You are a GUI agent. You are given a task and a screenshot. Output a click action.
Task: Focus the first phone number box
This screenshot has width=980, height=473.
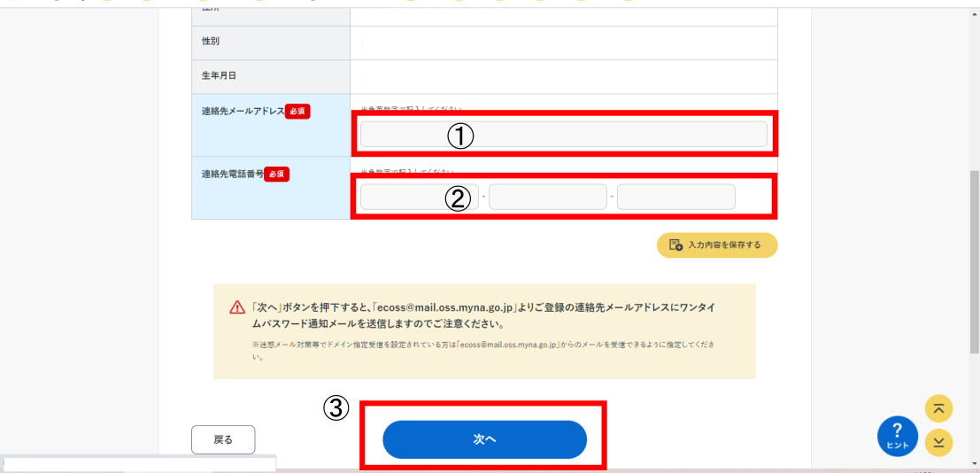[420, 197]
